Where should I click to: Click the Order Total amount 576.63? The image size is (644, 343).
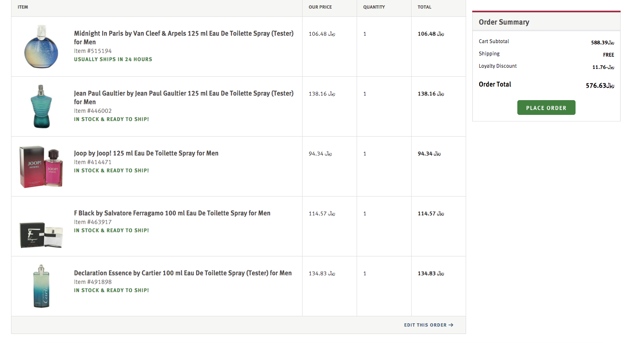(x=599, y=85)
